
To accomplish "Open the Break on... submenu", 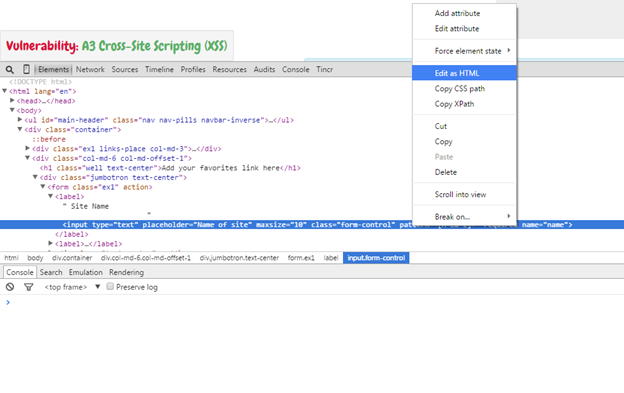I will coord(464,217).
